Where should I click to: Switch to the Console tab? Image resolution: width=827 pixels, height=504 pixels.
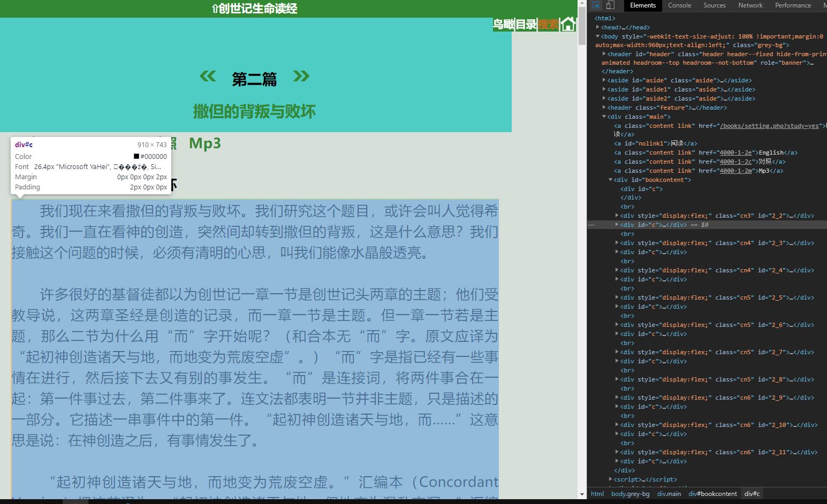[679, 5]
